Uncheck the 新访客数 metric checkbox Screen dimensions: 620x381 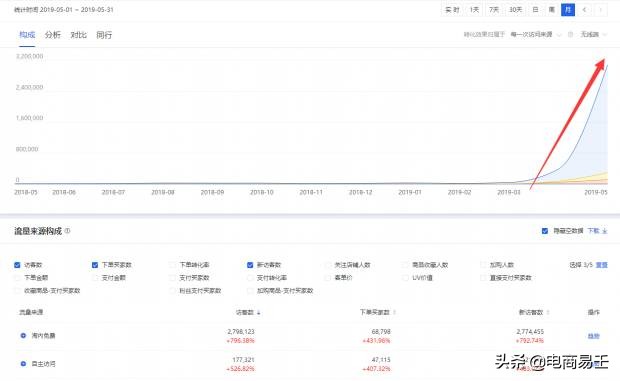[x=250, y=265]
